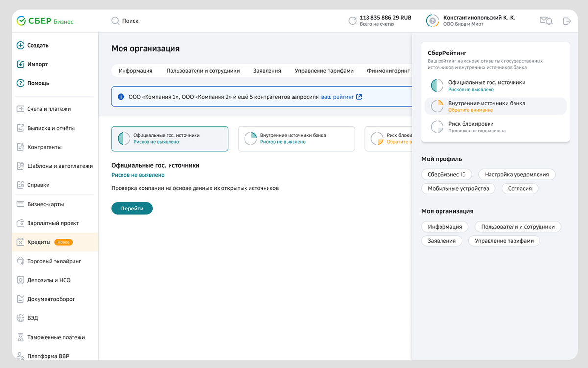Viewport: 588px width, 368px height.
Task: Click the question mark Помощь icon
Action: pyautogui.click(x=20, y=83)
